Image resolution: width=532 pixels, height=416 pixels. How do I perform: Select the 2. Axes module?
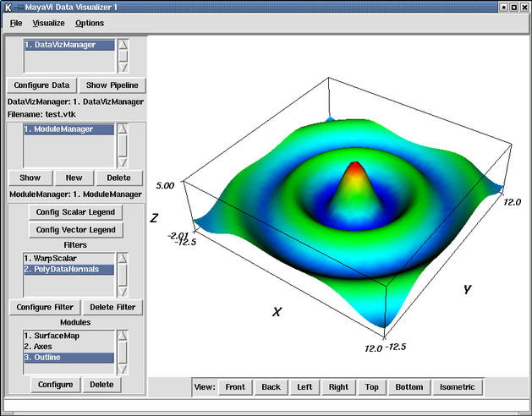tap(69, 347)
